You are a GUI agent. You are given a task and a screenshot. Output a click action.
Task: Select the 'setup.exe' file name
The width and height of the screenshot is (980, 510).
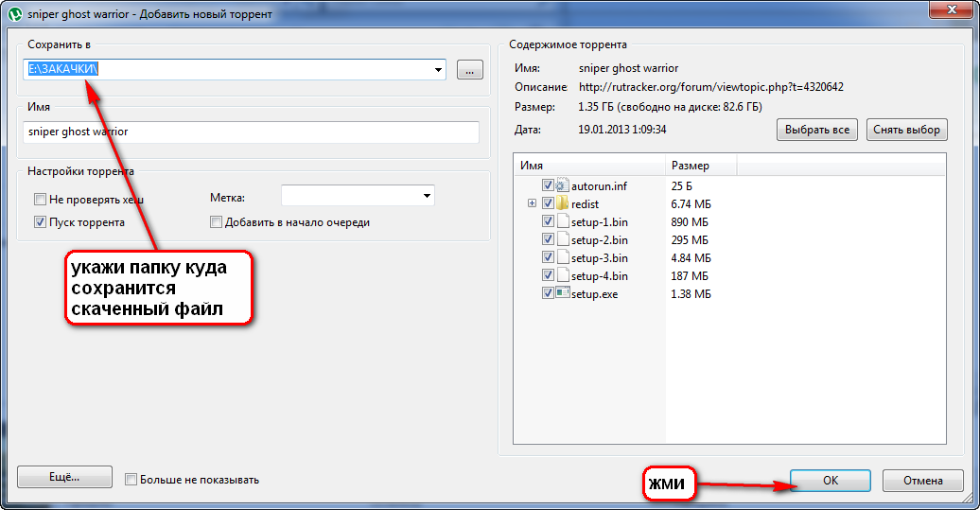tap(594, 294)
